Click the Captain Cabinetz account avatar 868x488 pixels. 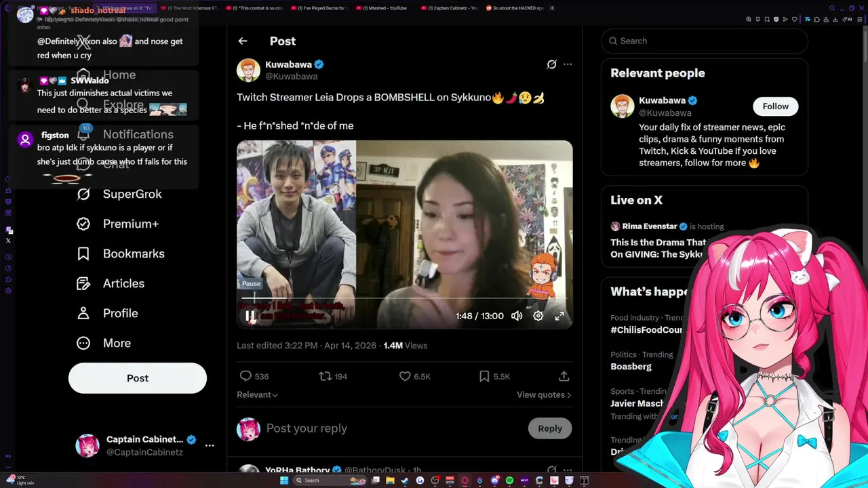tap(87, 445)
